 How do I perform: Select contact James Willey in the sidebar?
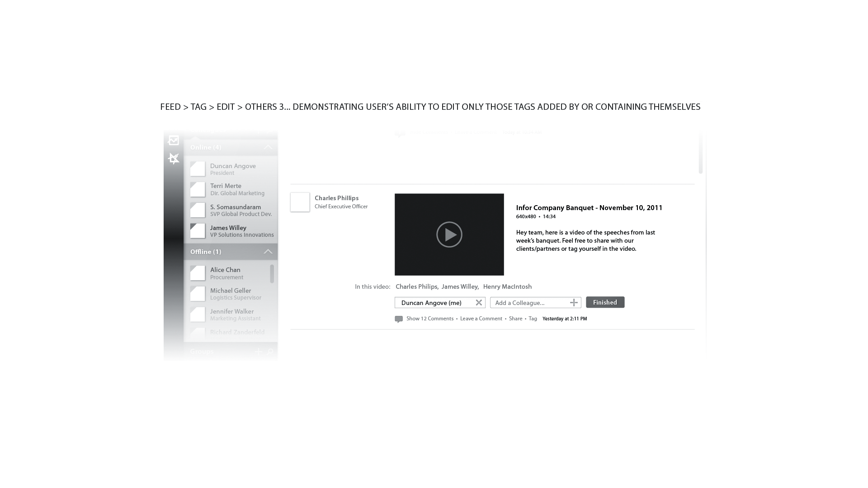tap(242, 231)
